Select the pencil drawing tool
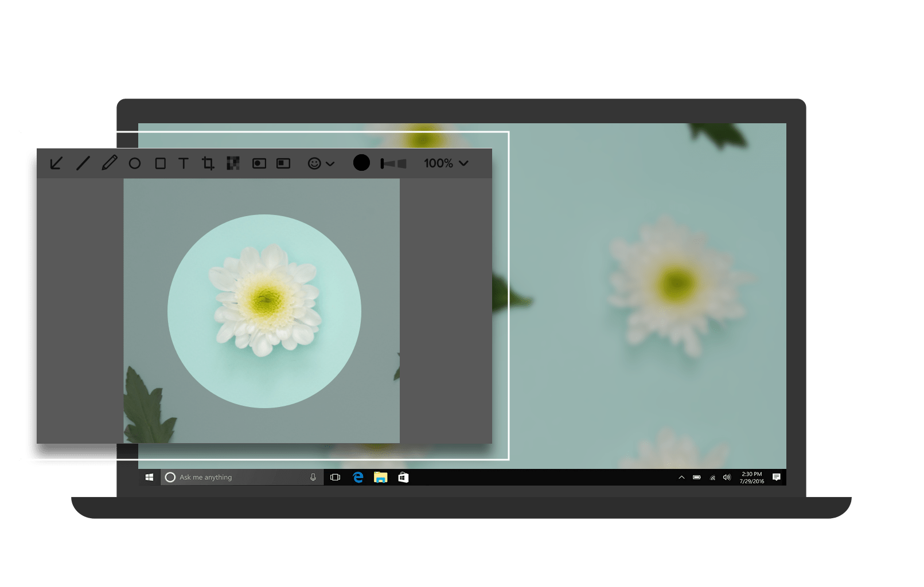 (109, 163)
